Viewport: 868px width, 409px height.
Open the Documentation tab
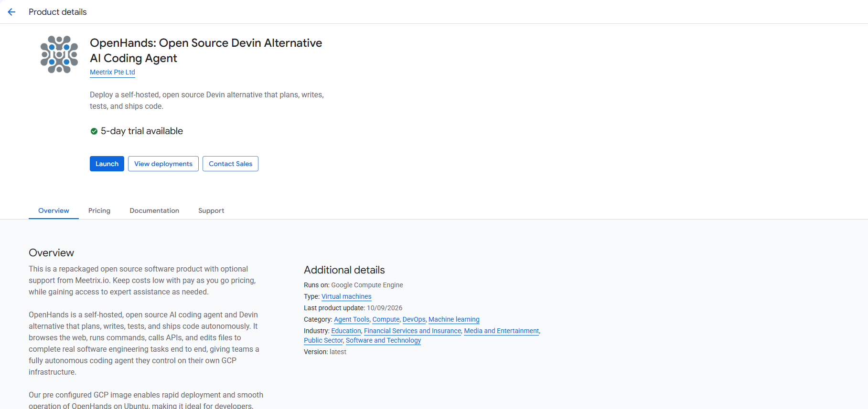(x=154, y=210)
